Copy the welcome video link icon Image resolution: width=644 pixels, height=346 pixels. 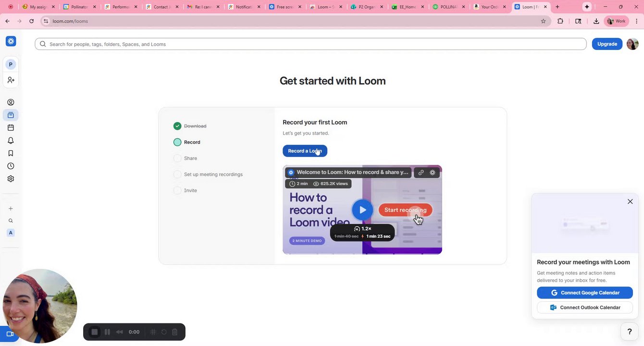tap(421, 172)
